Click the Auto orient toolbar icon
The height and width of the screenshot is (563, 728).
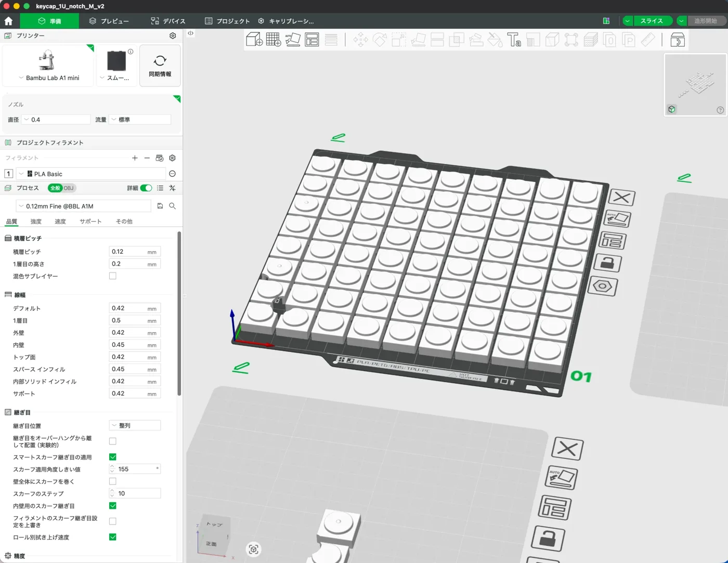293,40
